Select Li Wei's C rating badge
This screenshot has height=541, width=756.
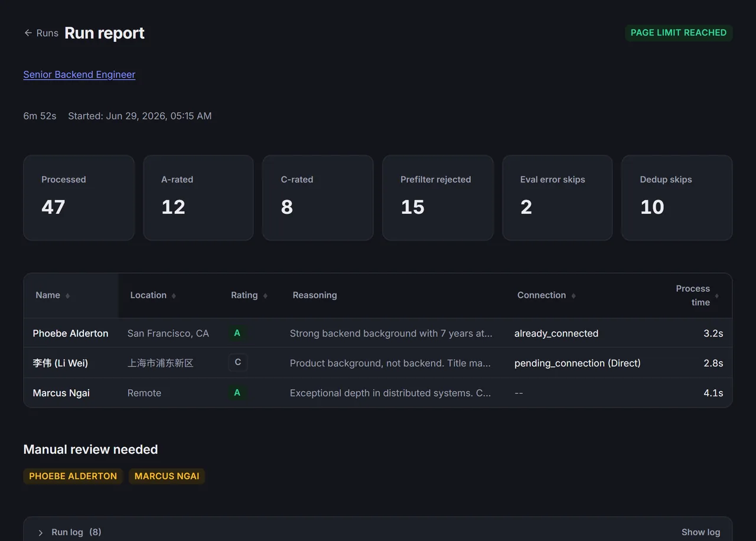pyautogui.click(x=237, y=363)
